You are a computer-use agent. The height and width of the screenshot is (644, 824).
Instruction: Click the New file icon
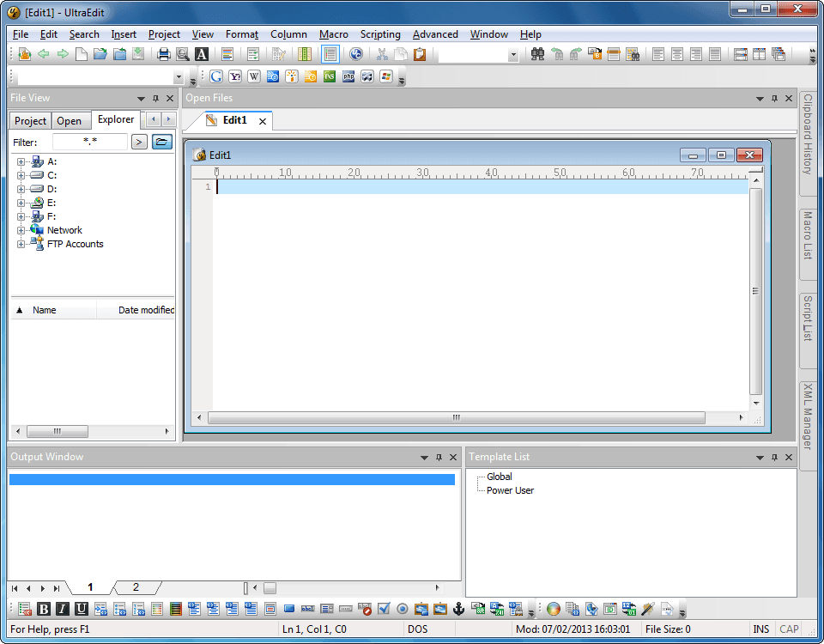click(82, 53)
